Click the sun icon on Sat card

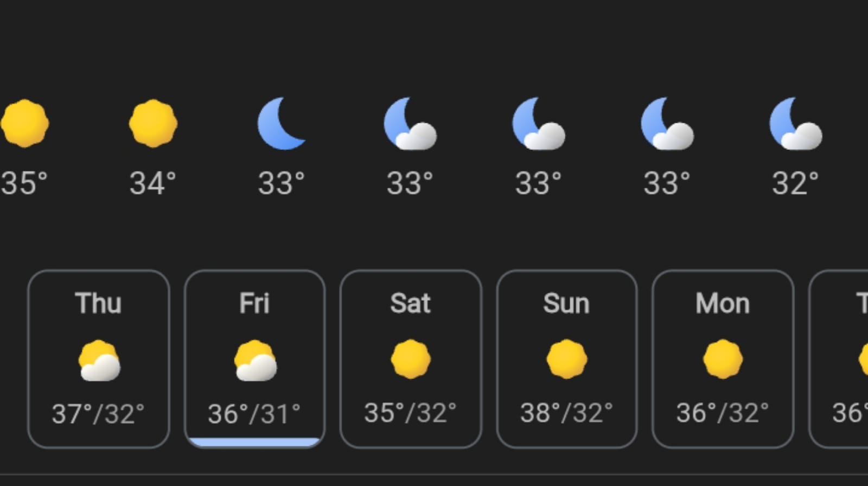[x=411, y=359]
